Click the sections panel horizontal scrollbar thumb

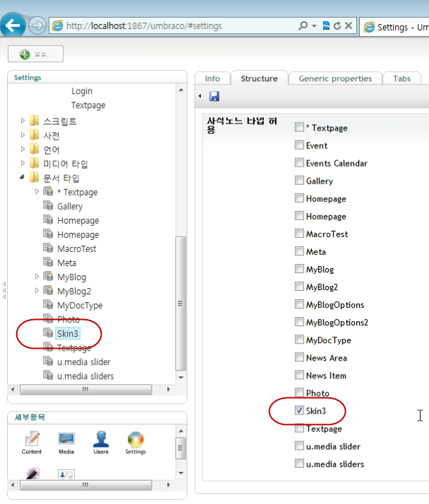click(x=85, y=485)
